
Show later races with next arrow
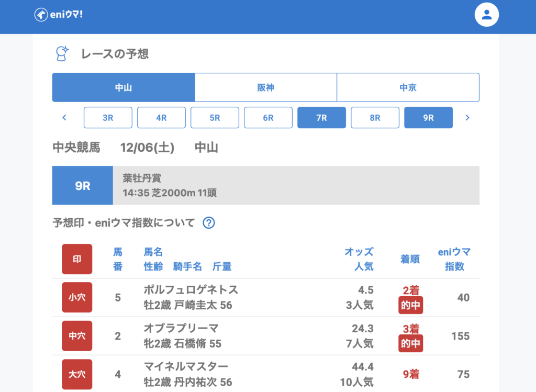467,118
